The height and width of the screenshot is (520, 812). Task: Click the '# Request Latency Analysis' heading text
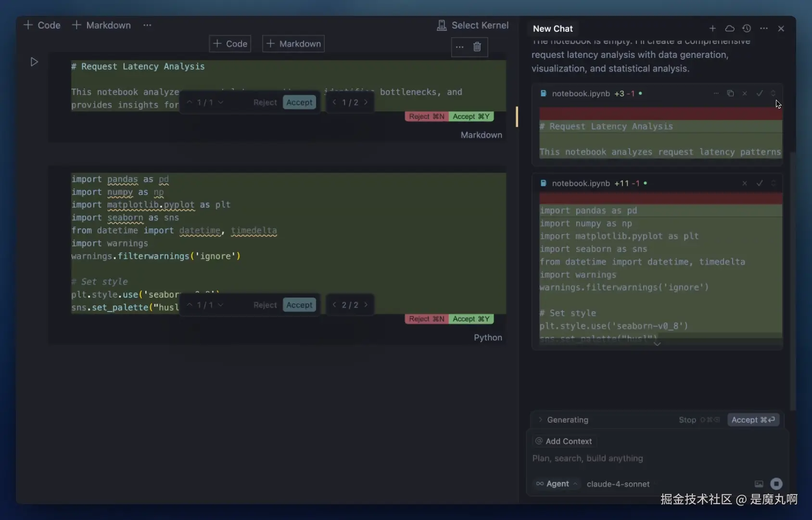click(x=138, y=66)
